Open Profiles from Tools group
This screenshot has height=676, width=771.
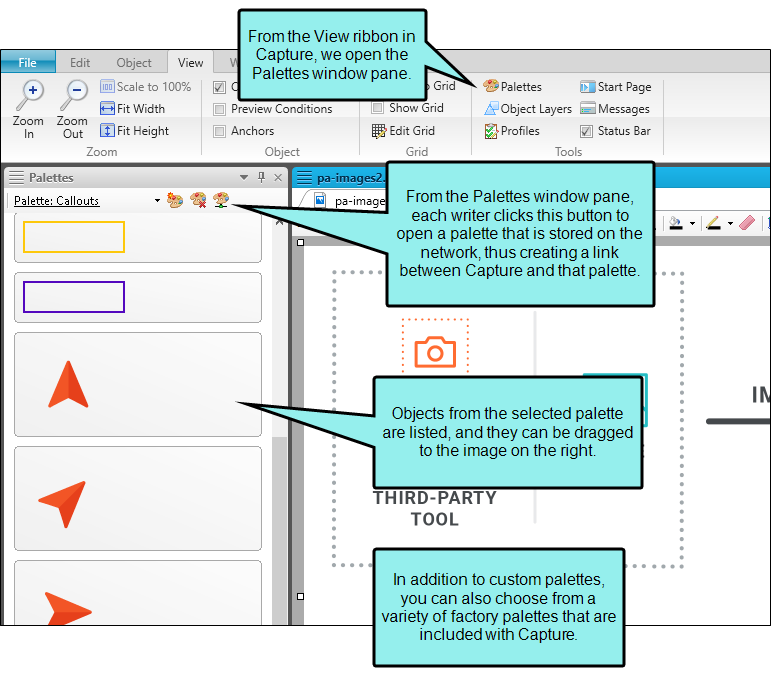(512, 131)
